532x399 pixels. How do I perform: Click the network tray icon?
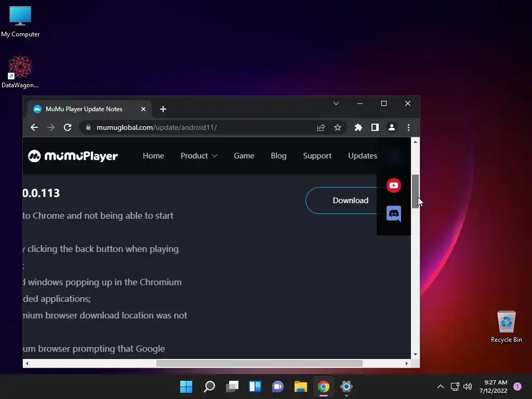click(455, 387)
